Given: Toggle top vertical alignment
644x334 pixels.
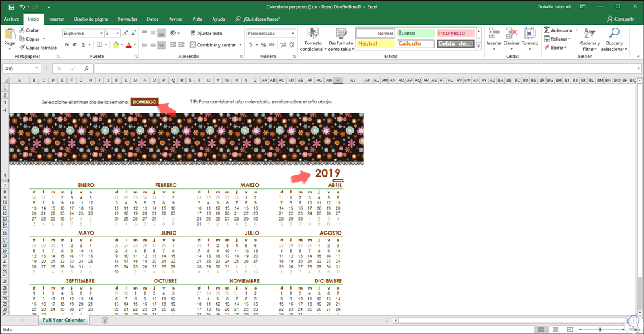Looking at the screenshot, I should pyautogui.click(x=144, y=32).
